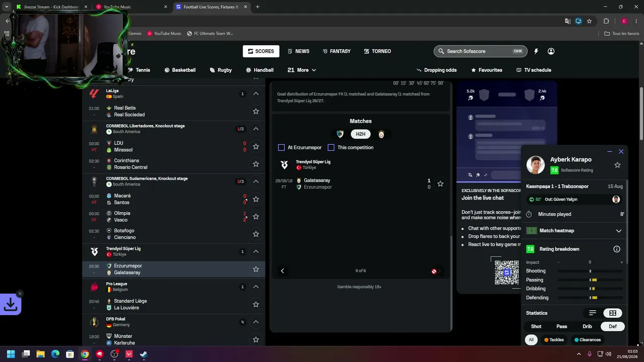Switch statistics to pitch view
This screenshot has width=644, height=362.
613,313
